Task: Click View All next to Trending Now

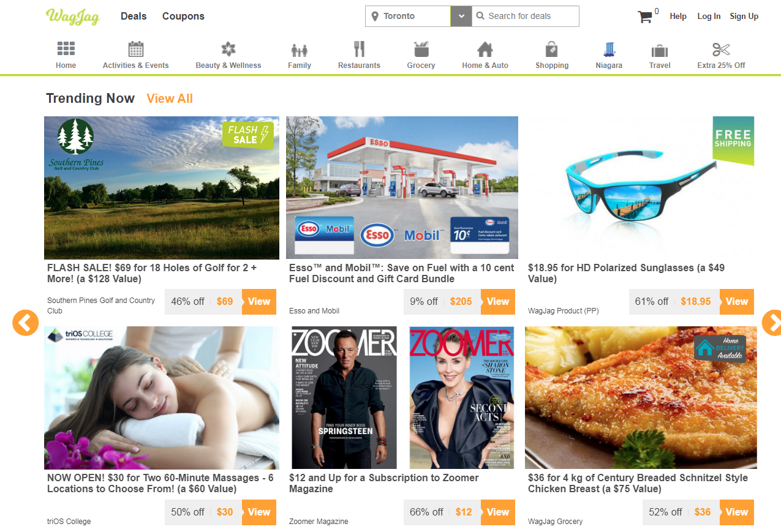Action: point(170,99)
